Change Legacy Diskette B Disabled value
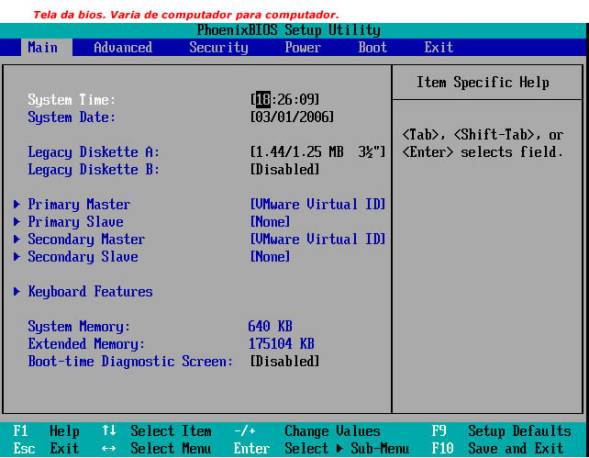589x458 pixels. coord(285,169)
